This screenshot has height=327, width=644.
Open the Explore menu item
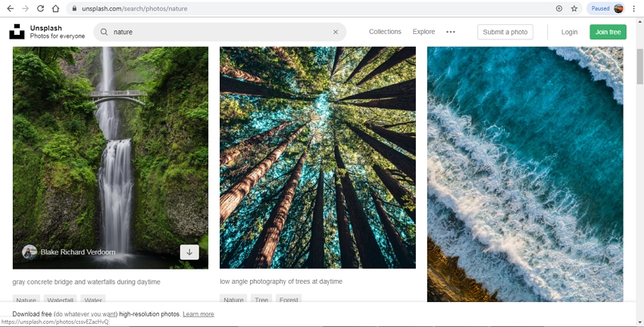(x=424, y=32)
